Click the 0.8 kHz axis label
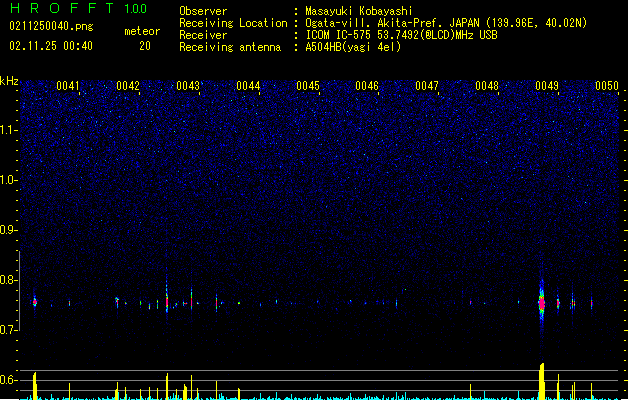Screen dimensions: 629x400 (8, 280)
